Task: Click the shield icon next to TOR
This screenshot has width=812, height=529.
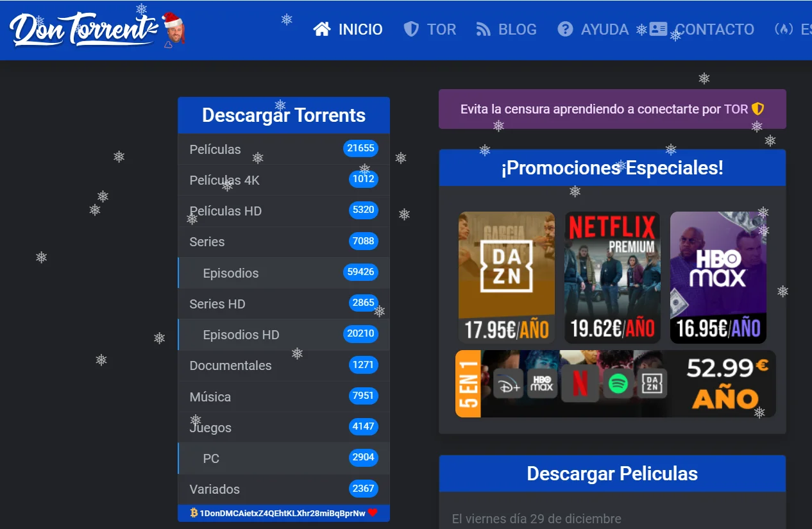Action: point(411,29)
